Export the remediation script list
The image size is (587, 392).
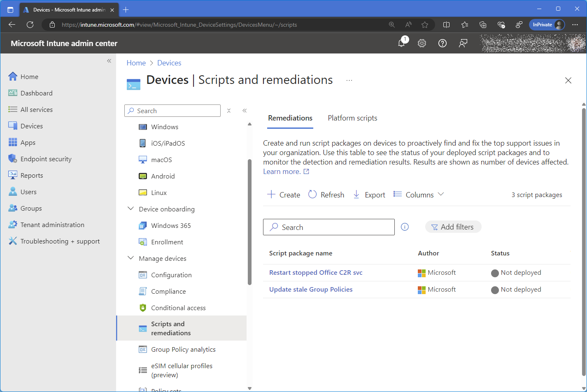pos(369,195)
